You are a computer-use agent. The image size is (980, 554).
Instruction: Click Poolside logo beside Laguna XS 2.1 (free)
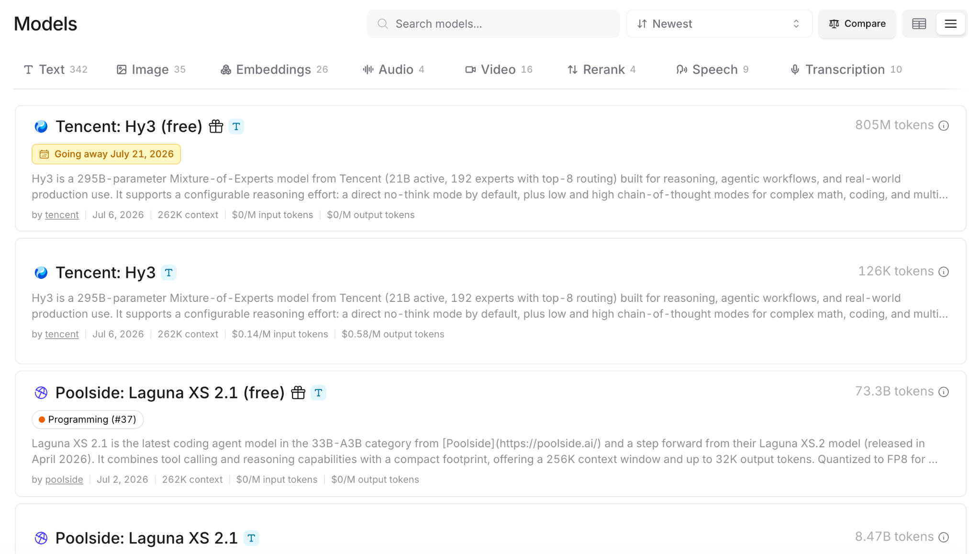coord(41,392)
